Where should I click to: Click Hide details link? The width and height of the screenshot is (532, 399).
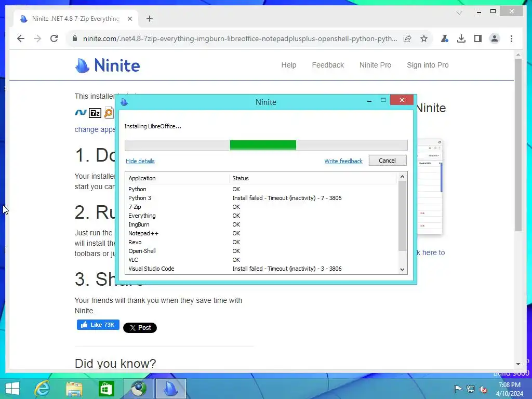tap(140, 161)
